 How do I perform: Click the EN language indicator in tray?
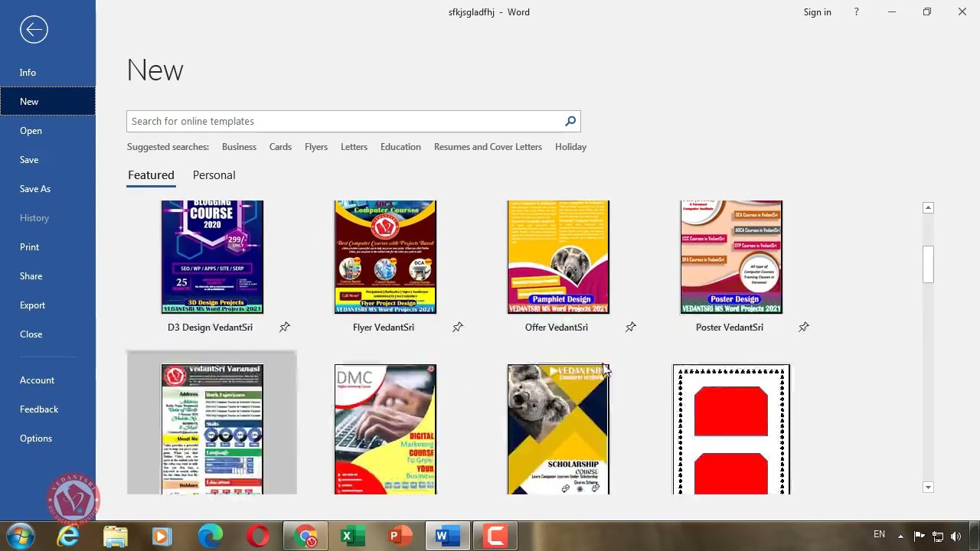click(880, 534)
